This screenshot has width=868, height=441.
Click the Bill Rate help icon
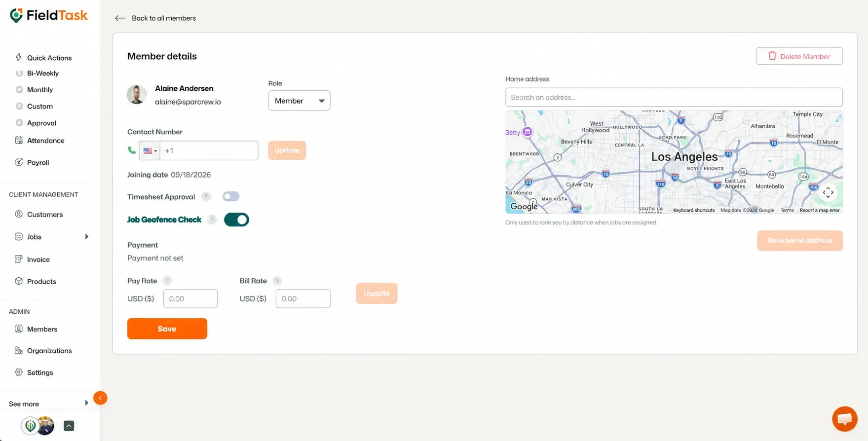tap(277, 281)
